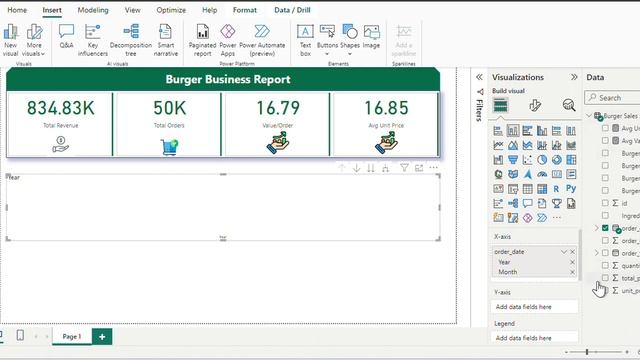640x360 pixels.
Task: Remove Year from the X-axis
Action: pos(572,262)
